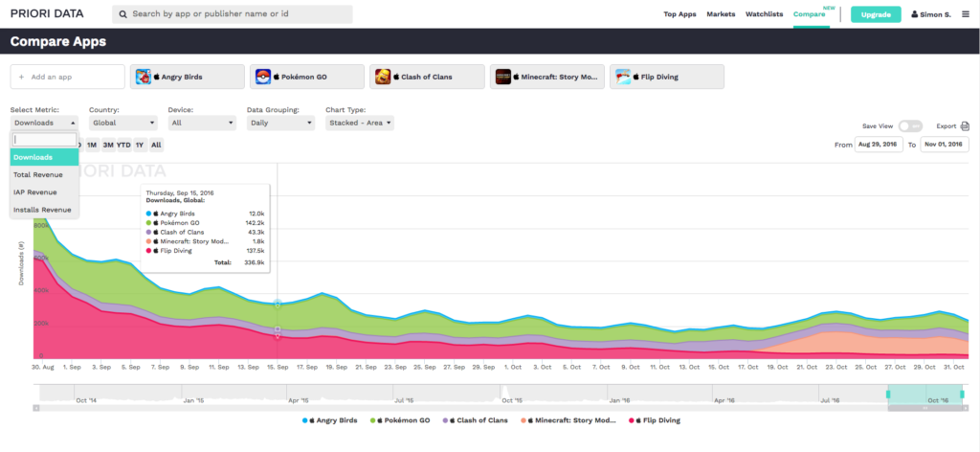Click the Upgrade button
980x452 pixels.
pyautogui.click(x=876, y=14)
